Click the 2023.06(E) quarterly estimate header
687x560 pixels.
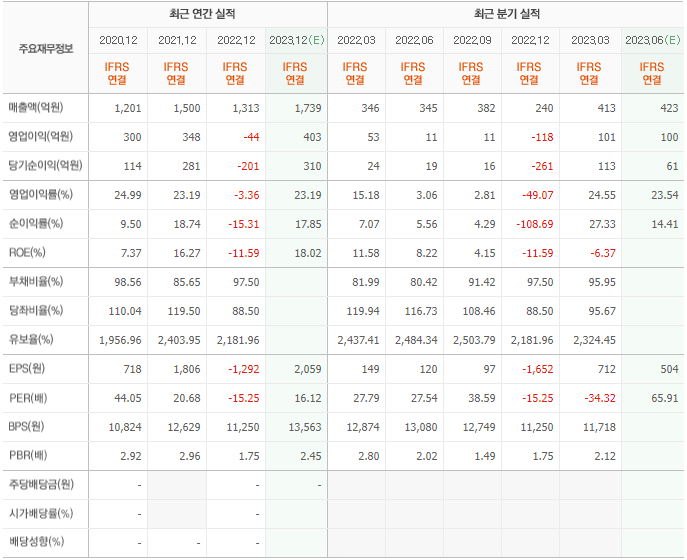click(653, 40)
